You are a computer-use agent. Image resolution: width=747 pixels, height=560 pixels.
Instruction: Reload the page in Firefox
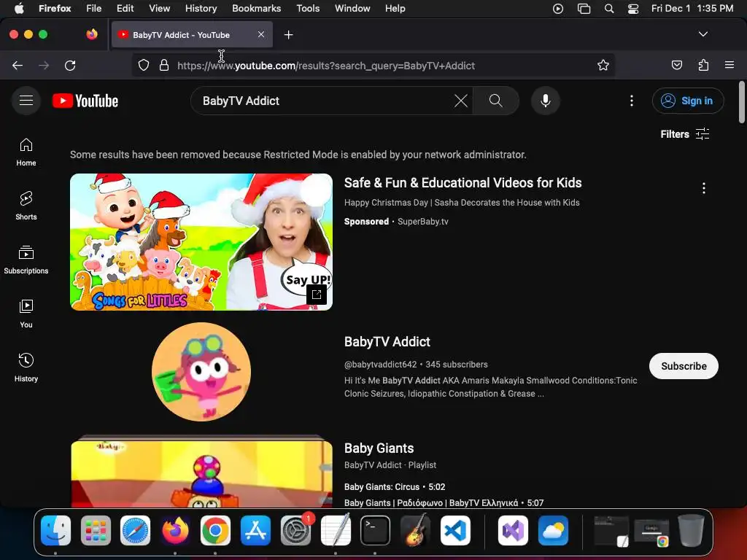(70, 65)
